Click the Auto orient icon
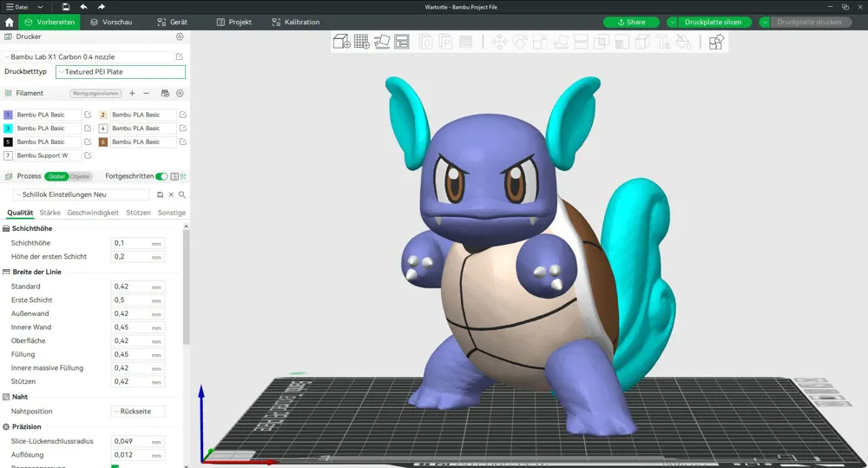 click(x=382, y=42)
